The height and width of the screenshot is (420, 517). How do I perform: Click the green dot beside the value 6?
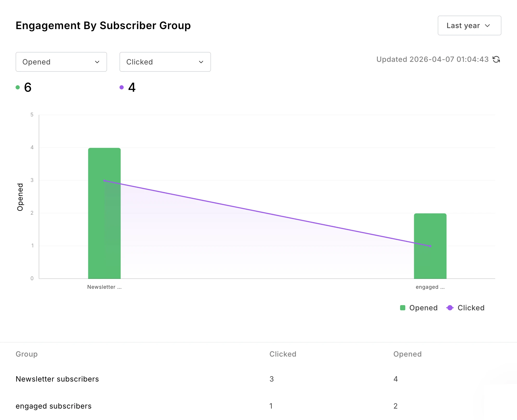17,87
